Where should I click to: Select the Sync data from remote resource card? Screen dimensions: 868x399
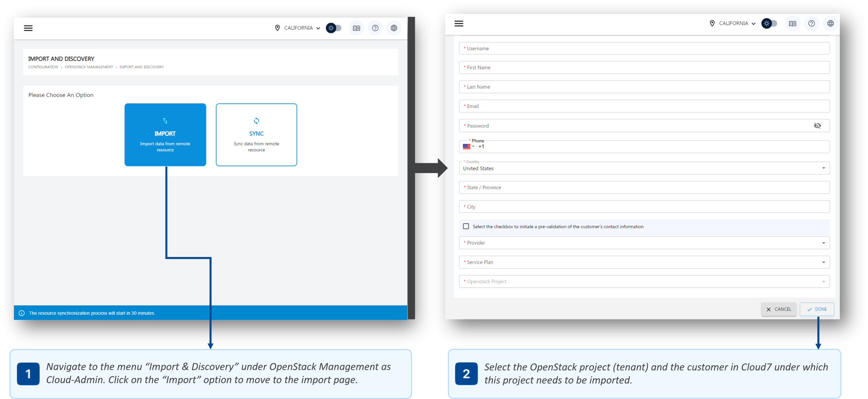256,134
